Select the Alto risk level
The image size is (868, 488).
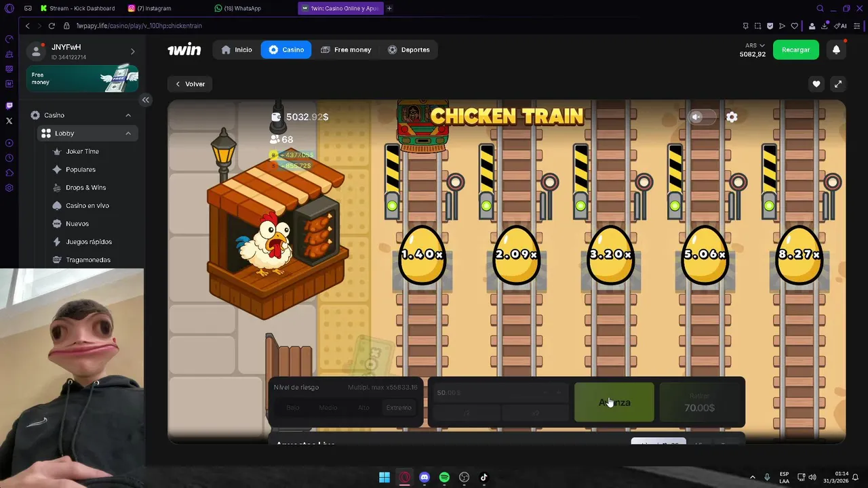pyautogui.click(x=363, y=407)
